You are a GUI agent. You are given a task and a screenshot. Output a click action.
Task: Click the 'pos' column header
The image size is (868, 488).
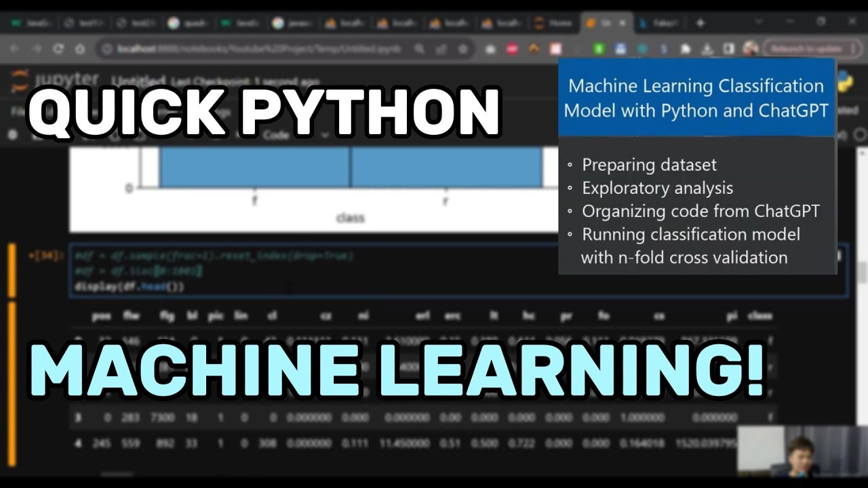point(102,316)
